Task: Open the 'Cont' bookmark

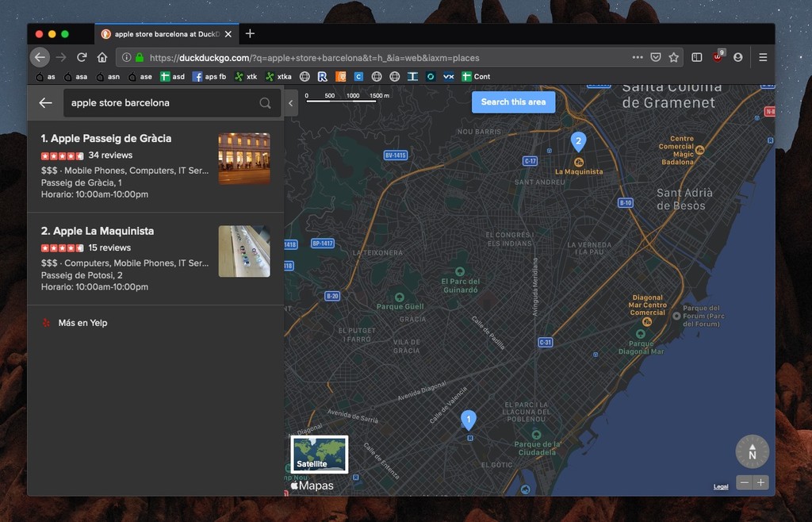Action: coord(476,77)
